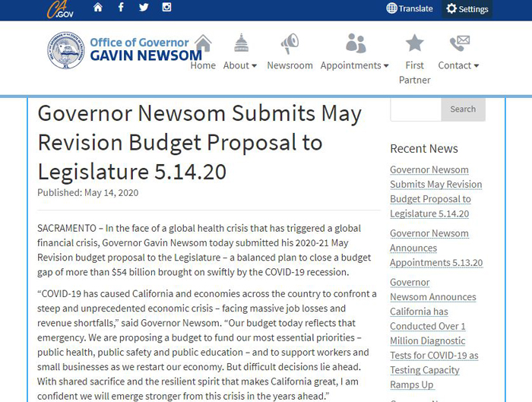Click the paragraph starting with SACRAMENTO
Image resolution: width=532 pixels, height=402 pixels.
tap(204, 250)
